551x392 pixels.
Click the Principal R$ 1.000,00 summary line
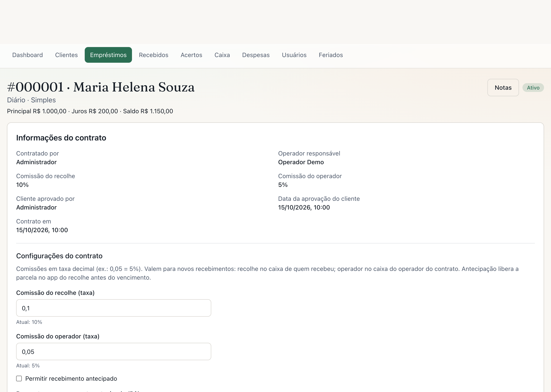90,111
